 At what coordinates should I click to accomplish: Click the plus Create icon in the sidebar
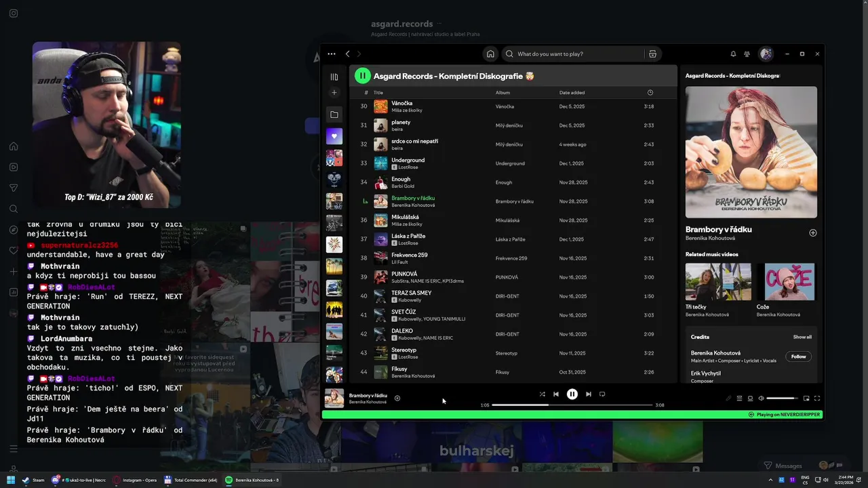[334, 92]
